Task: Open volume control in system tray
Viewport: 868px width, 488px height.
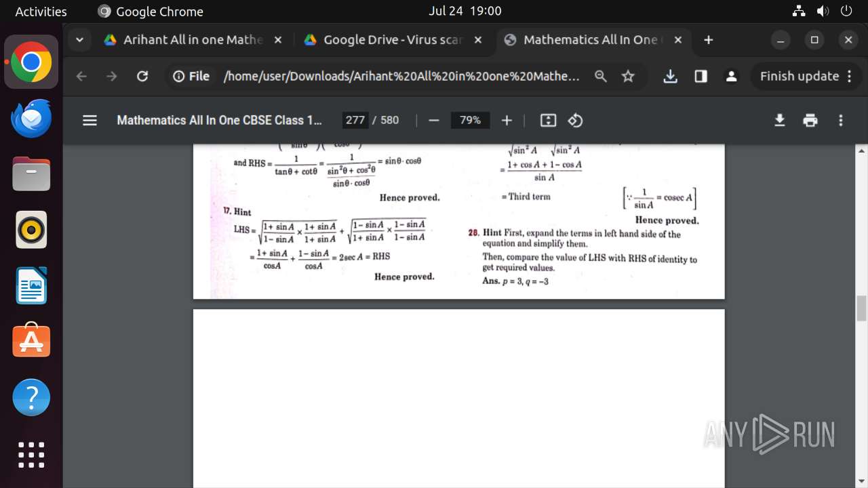Action: point(823,11)
